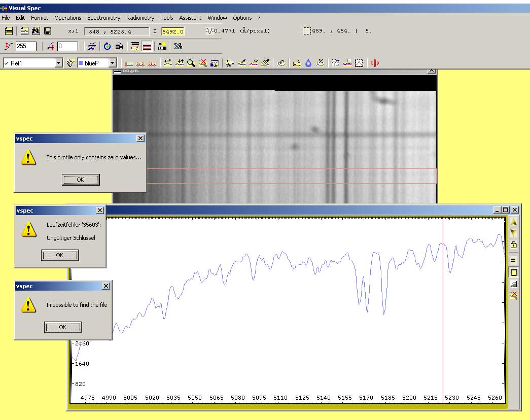Open the Radiometry menu
Screen dimensions: 530x420
pyautogui.click(x=140, y=18)
